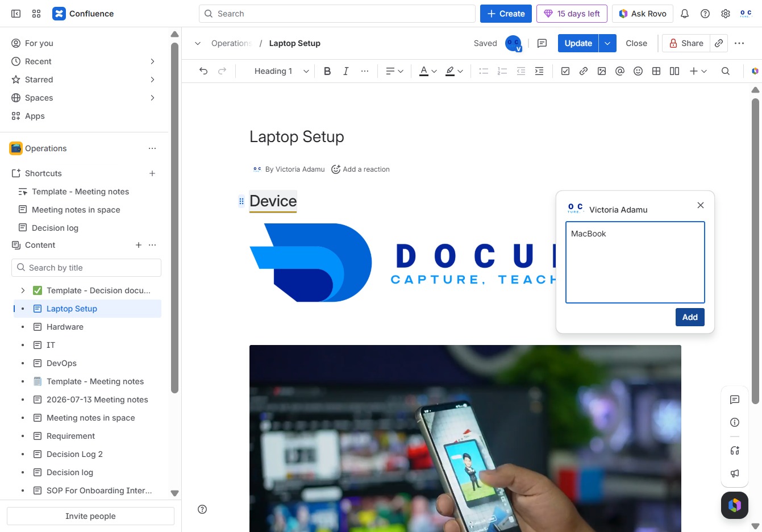
Task: Open the Requirement page
Action: [x=70, y=436]
